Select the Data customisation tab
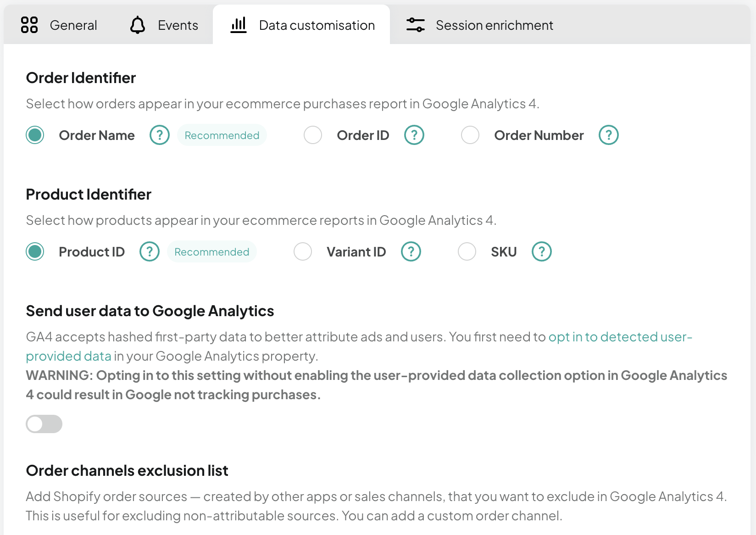The height and width of the screenshot is (535, 756). [301, 25]
